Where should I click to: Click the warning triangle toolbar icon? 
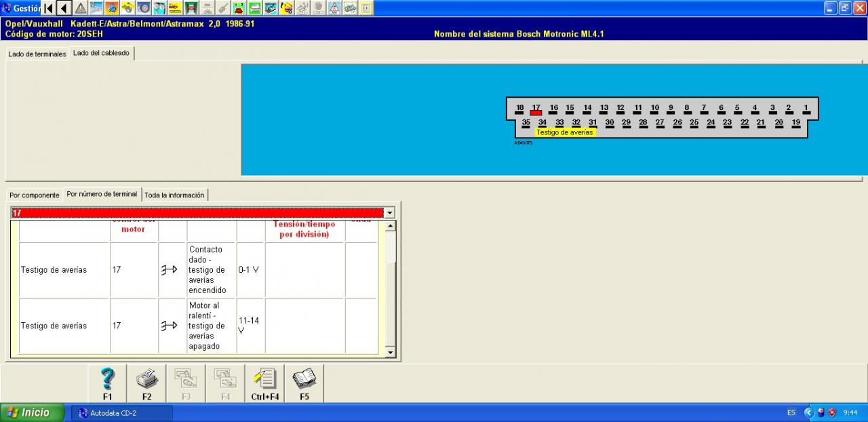[80, 8]
